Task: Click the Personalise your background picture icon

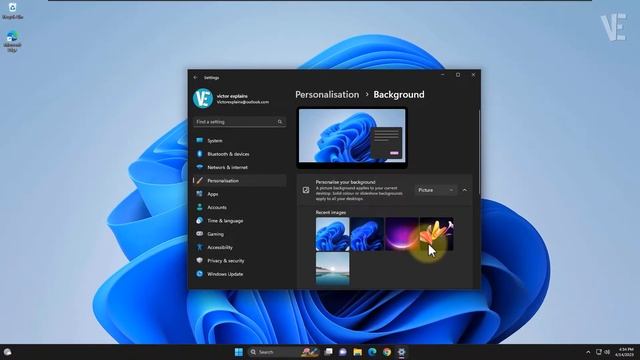Action: click(306, 190)
